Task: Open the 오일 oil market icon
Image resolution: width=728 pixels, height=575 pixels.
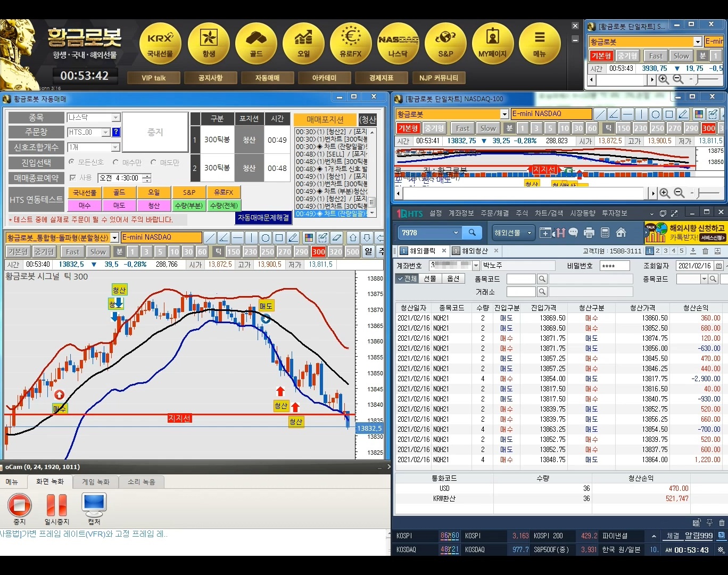Action: pos(303,44)
